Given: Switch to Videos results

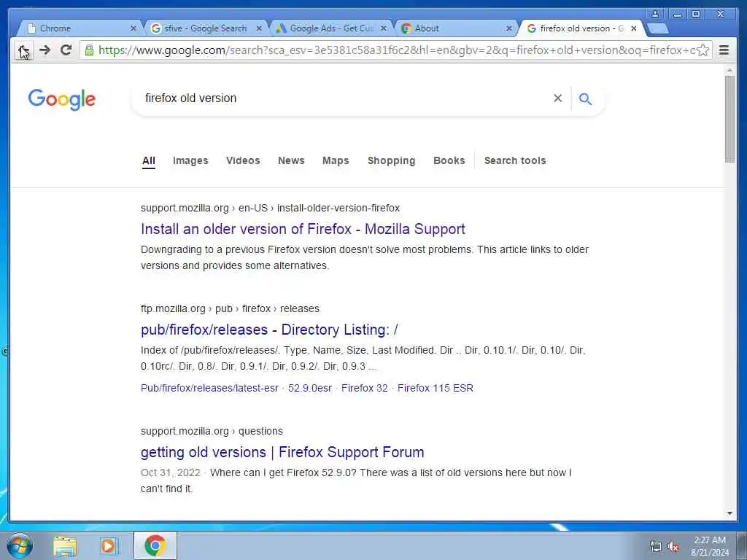Looking at the screenshot, I should click(x=243, y=161).
